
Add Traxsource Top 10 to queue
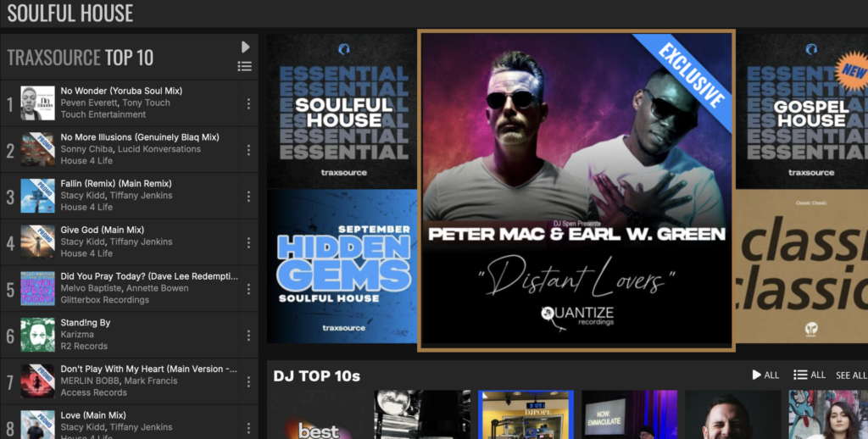(245, 67)
